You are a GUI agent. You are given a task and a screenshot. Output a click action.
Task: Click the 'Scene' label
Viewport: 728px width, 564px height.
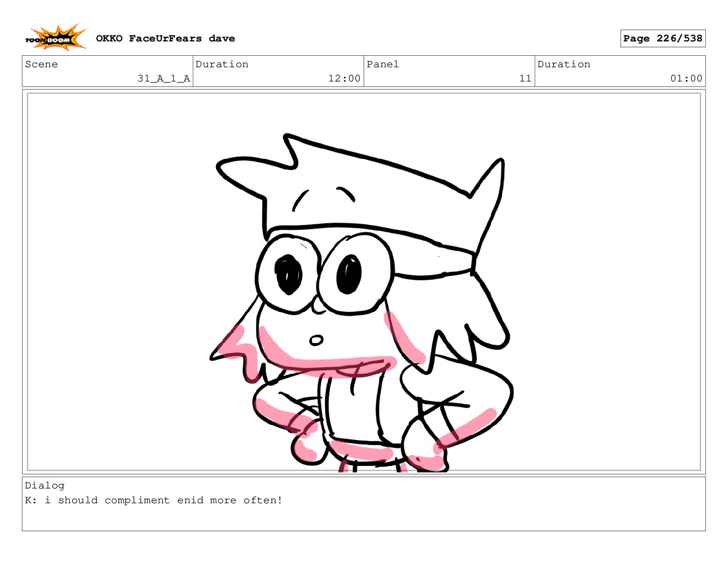(41, 64)
